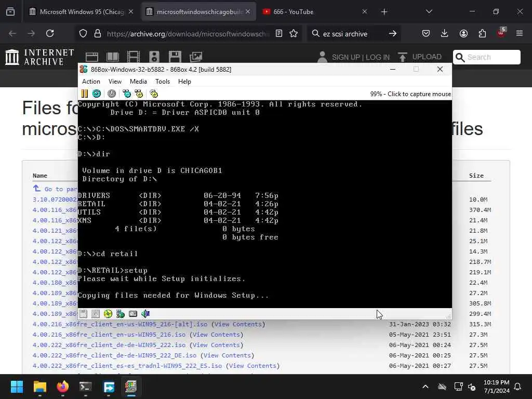Open Firefox extensions puzzle icon
532x399 pixels.
[x=482, y=33]
